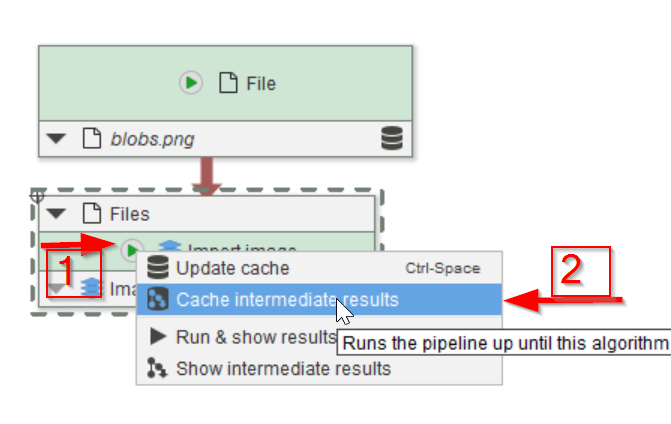The width and height of the screenshot is (671, 424).
Task: Click the green run button on Import image node
Action: pos(133,248)
